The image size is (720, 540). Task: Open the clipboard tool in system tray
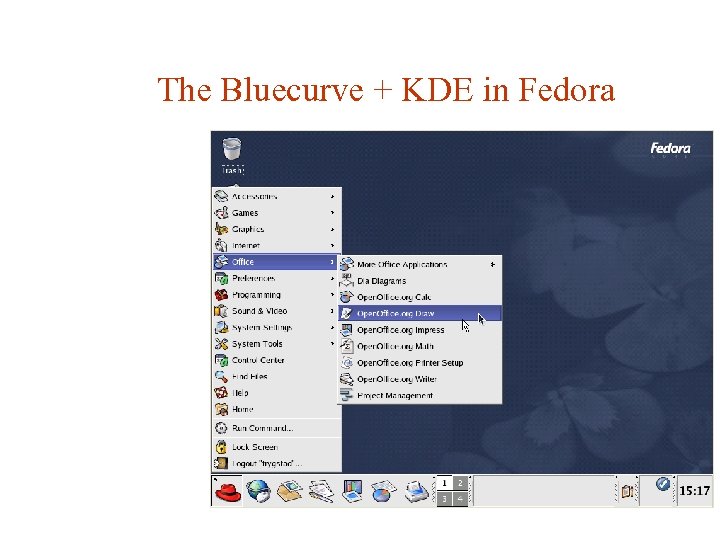pyautogui.click(x=627, y=491)
